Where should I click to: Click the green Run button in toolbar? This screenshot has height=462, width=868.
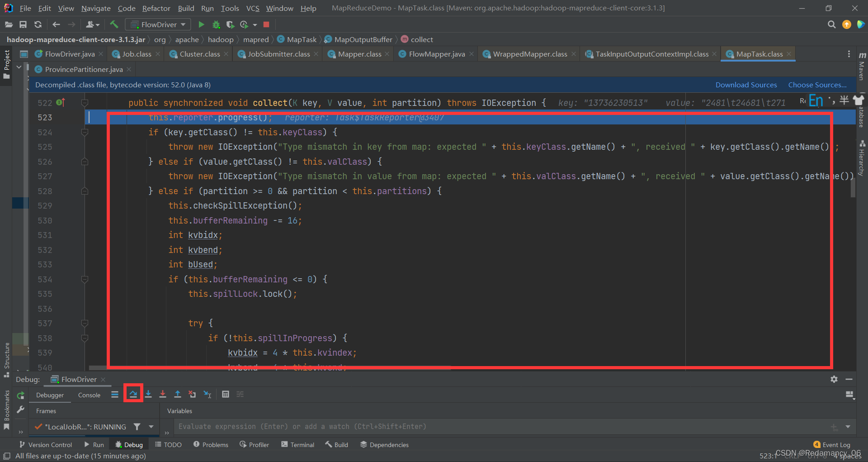(202, 24)
